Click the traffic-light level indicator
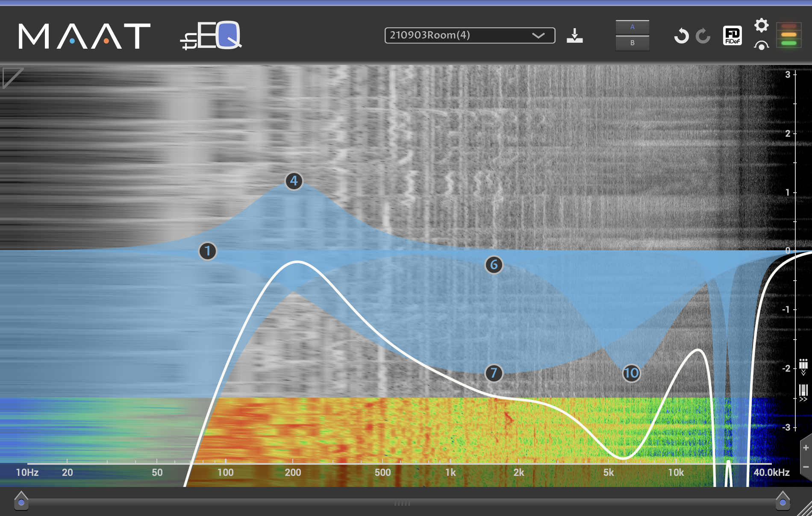The width and height of the screenshot is (812, 516). coord(788,35)
